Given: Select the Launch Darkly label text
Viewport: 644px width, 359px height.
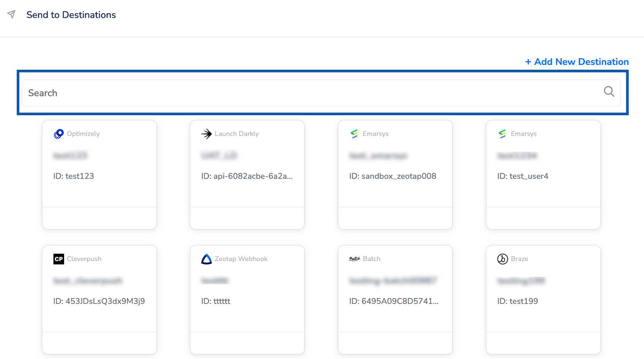Looking at the screenshot, I should click(237, 134).
